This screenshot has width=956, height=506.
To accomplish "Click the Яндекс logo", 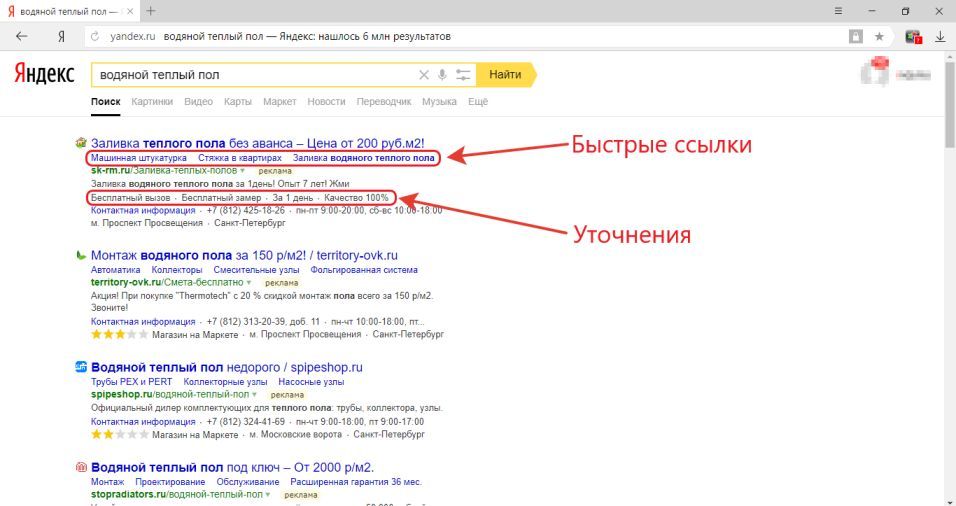I will (44, 74).
